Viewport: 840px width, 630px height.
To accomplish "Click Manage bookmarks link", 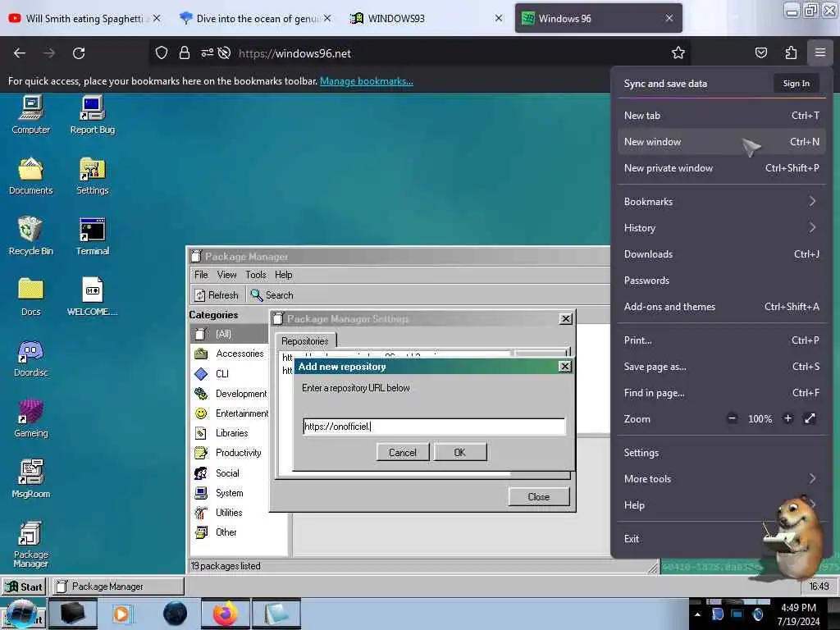I will (x=367, y=81).
